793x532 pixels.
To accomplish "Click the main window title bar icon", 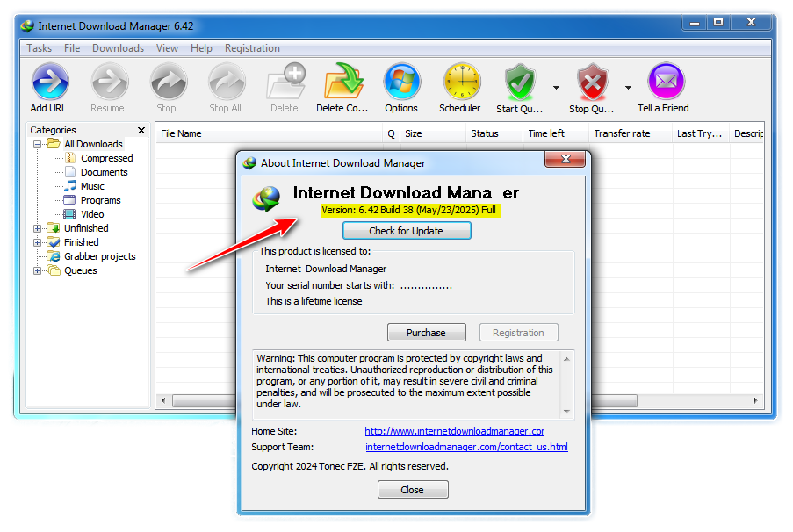I will click(27, 25).
